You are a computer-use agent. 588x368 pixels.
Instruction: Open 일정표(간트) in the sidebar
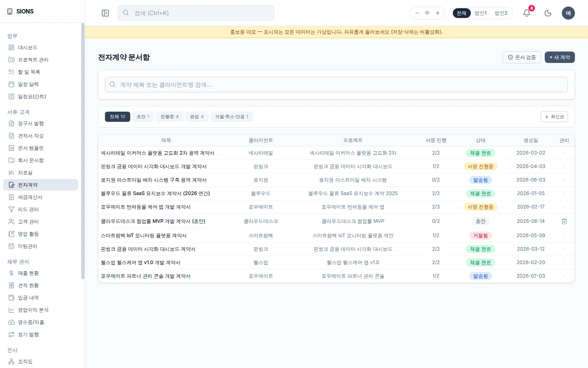pyautogui.click(x=40, y=96)
